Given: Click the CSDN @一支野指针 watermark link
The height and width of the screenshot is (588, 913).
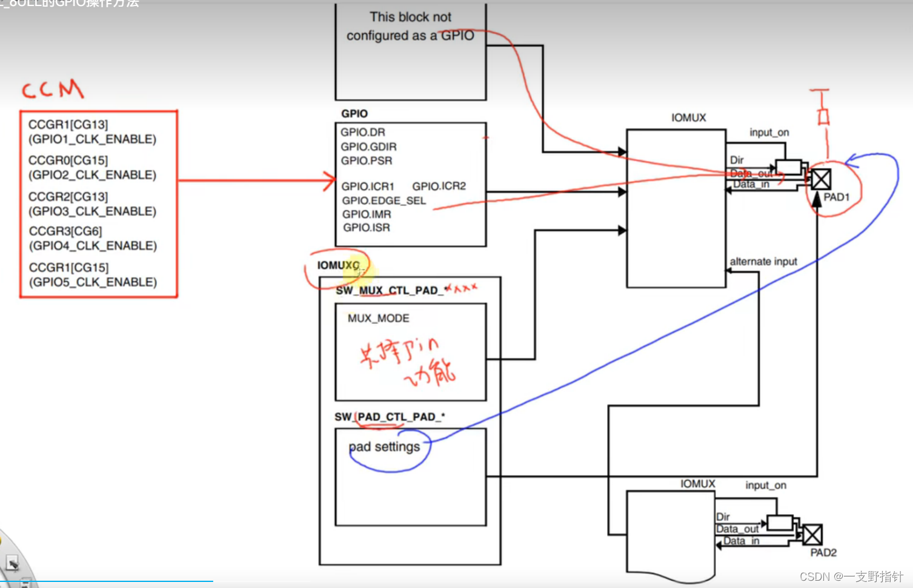Looking at the screenshot, I should pyautogui.click(x=851, y=576).
